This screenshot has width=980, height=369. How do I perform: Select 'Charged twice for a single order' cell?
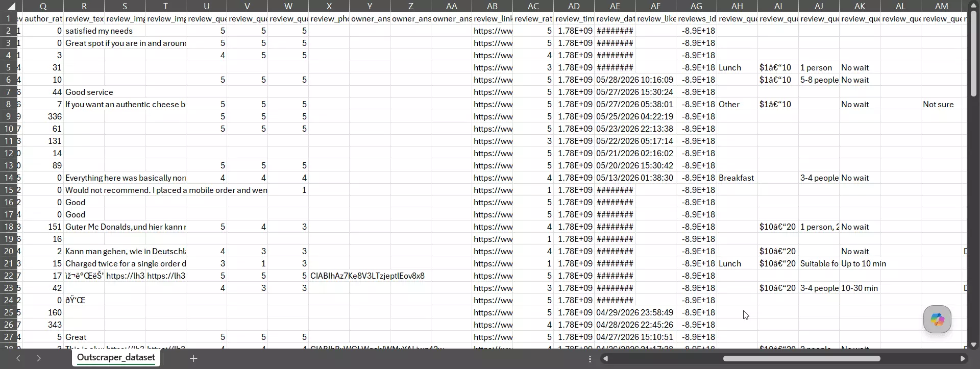click(x=84, y=263)
